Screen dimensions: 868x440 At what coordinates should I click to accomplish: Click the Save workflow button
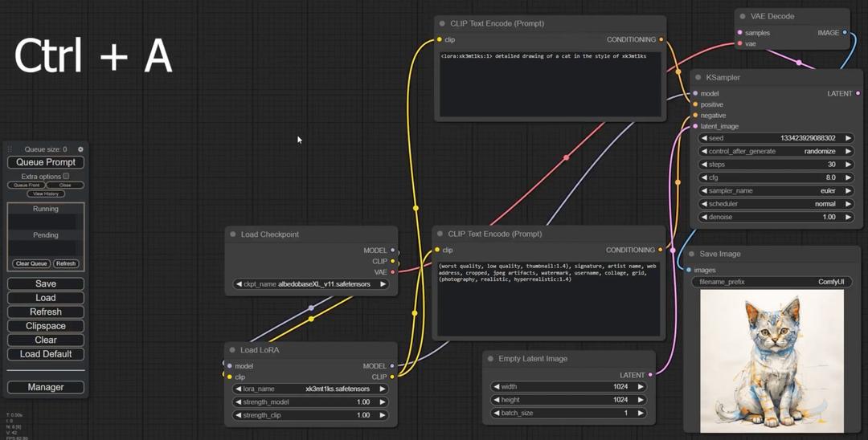(46, 284)
